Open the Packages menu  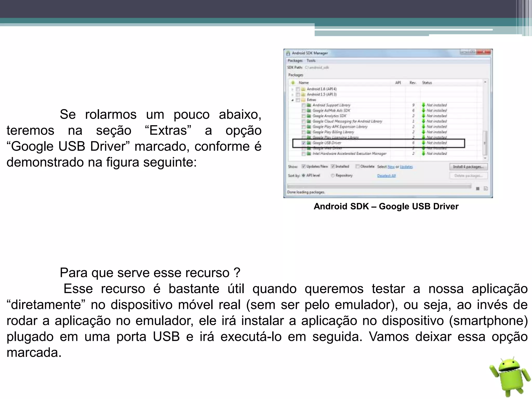[295, 61]
